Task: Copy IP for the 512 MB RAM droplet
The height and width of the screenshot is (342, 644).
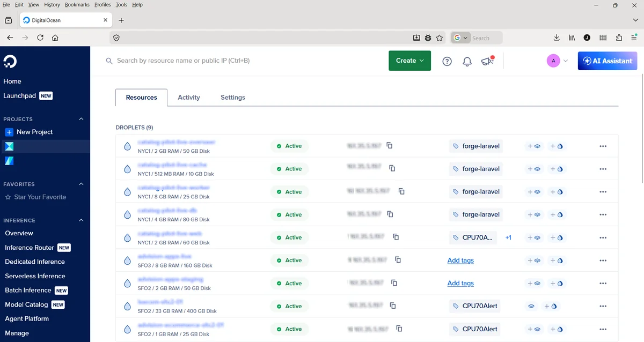Action: click(392, 168)
